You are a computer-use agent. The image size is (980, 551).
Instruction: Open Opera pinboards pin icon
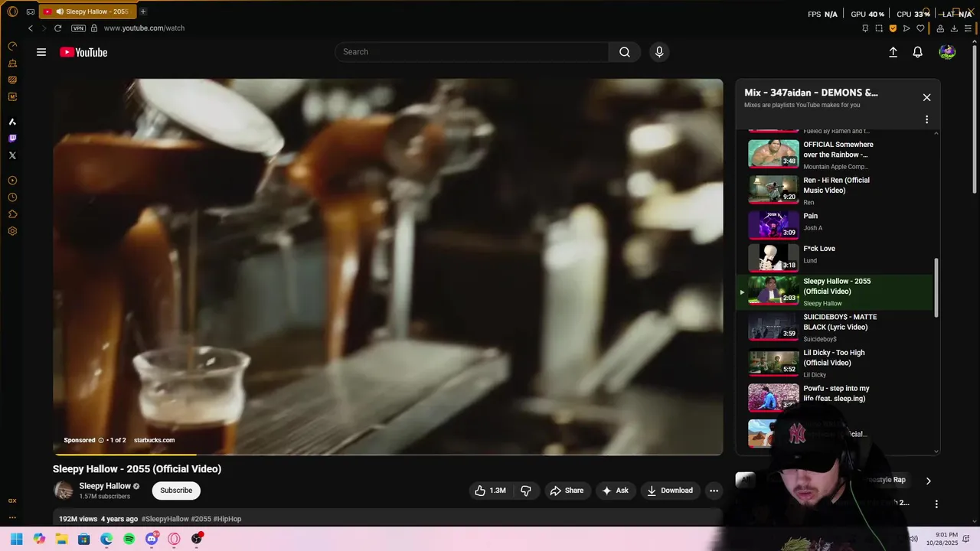coord(865,28)
